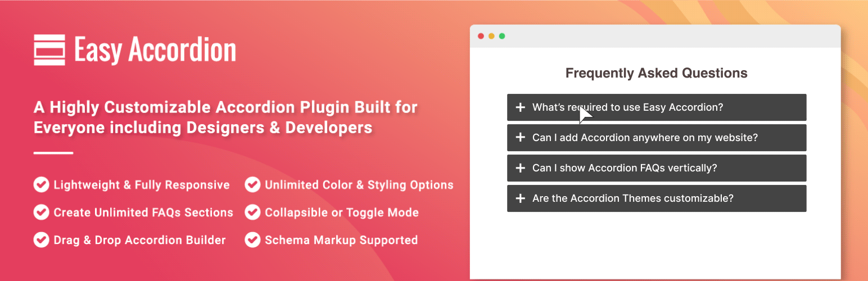
Task: Click checkmark beside Lightweight & Fully Responsive
Action: point(41,184)
